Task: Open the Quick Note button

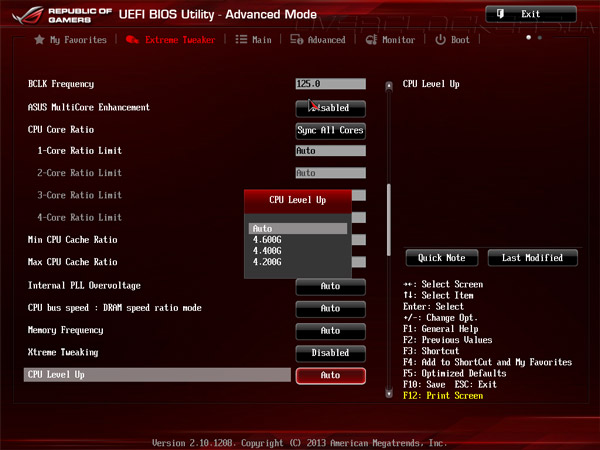Action: pyautogui.click(x=442, y=258)
